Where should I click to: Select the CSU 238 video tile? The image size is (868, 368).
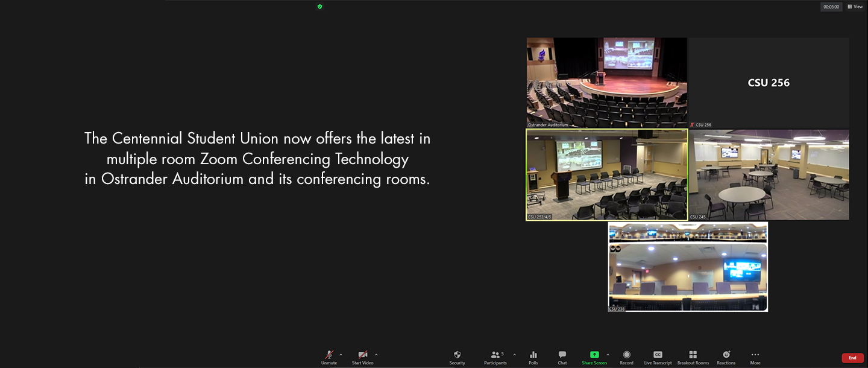(688, 267)
